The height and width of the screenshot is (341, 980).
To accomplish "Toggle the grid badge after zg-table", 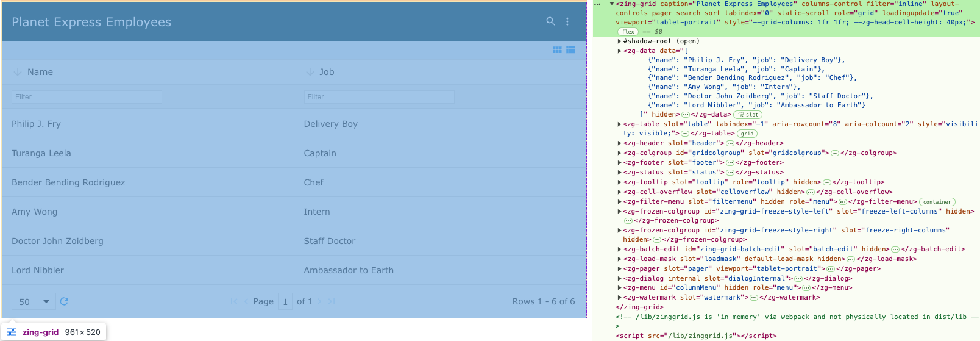I will pyautogui.click(x=747, y=134).
